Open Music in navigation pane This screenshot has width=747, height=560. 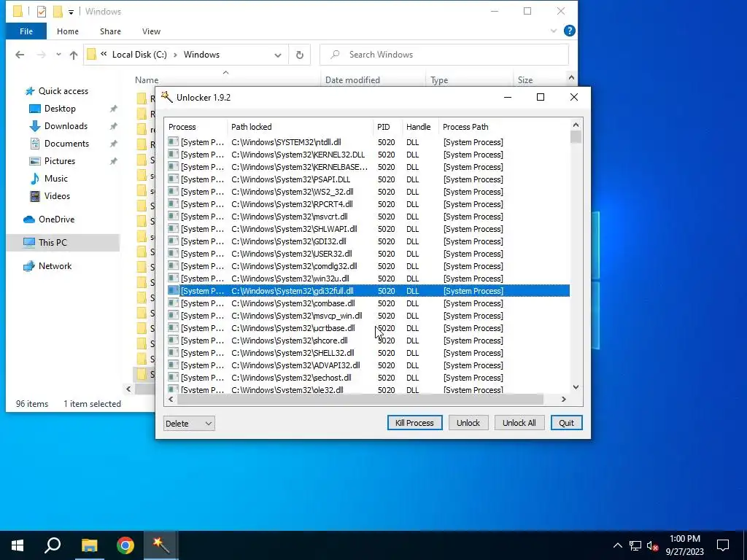(55, 179)
